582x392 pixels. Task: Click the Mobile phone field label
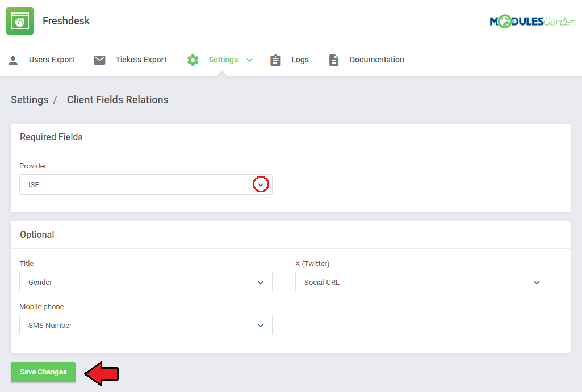point(41,307)
